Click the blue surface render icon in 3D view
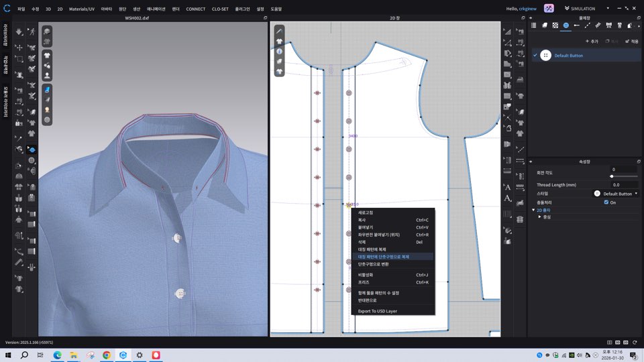Image resolution: width=644 pixels, height=362 pixels. (47, 89)
